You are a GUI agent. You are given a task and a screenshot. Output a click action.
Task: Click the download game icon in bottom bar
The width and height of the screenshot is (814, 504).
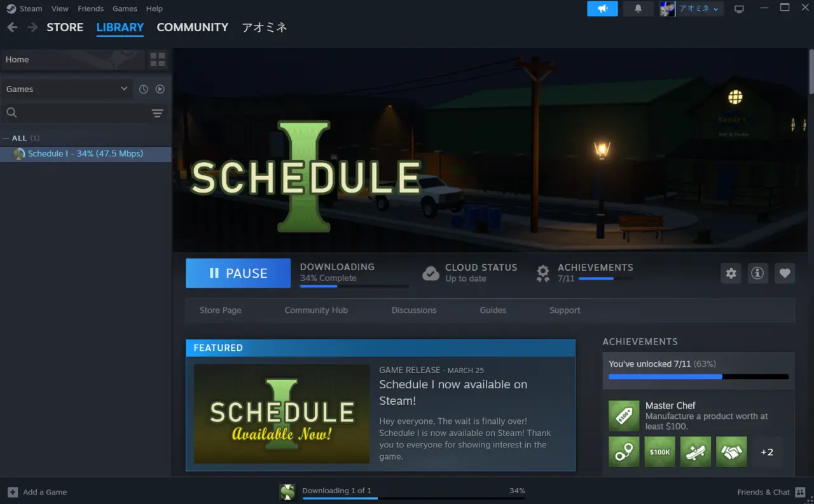287,491
